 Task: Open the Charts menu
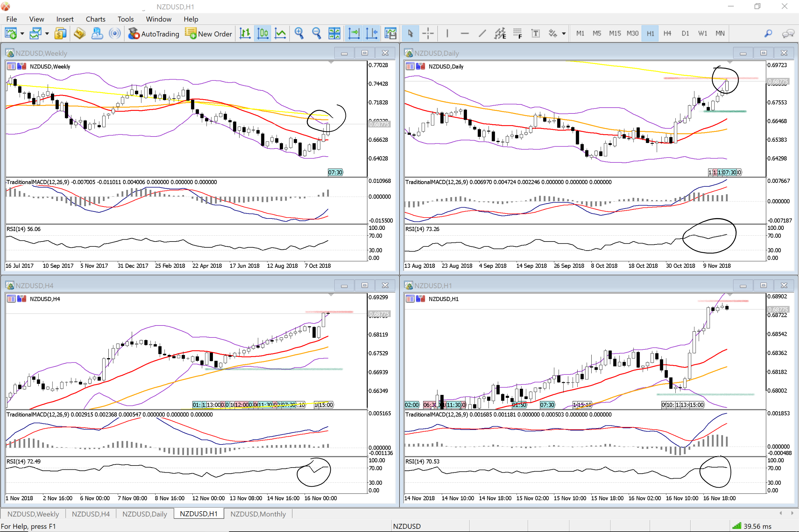coord(95,19)
